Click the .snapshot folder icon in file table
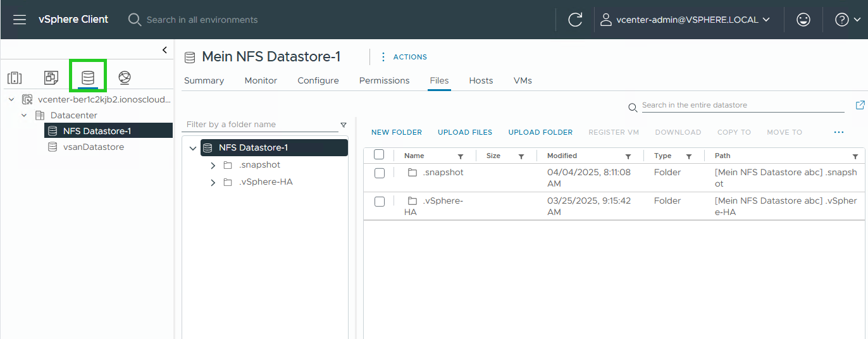The width and height of the screenshot is (868, 339). [x=412, y=173]
